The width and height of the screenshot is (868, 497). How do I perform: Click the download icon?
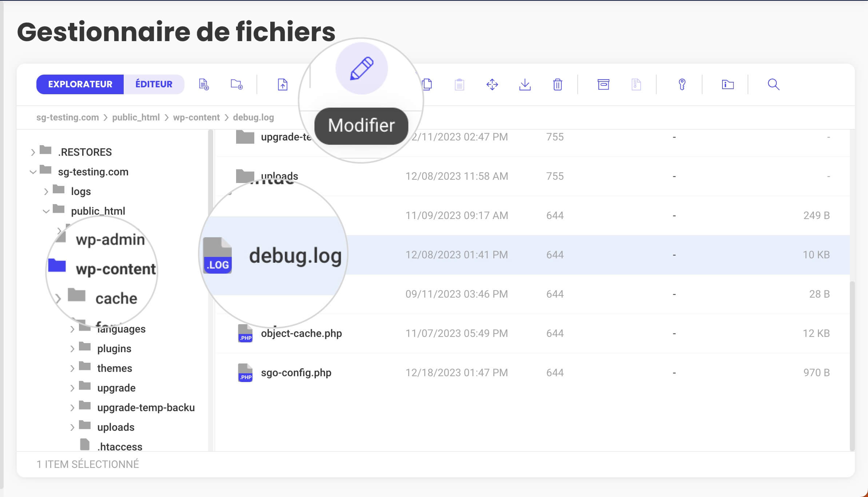tap(525, 84)
